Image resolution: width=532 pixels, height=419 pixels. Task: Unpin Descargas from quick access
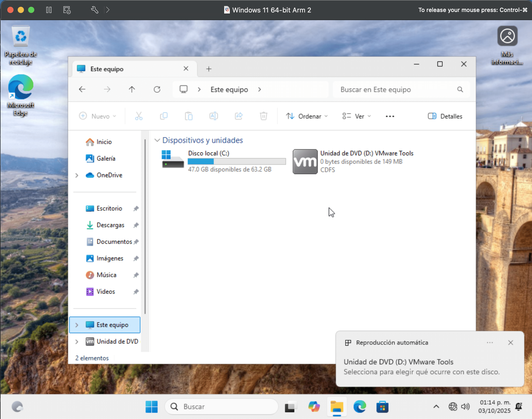pyautogui.click(x=136, y=225)
